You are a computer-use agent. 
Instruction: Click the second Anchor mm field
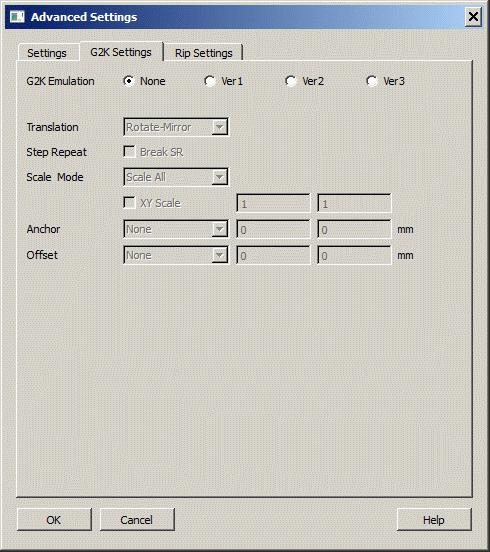pyautogui.click(x=354, y=230)
